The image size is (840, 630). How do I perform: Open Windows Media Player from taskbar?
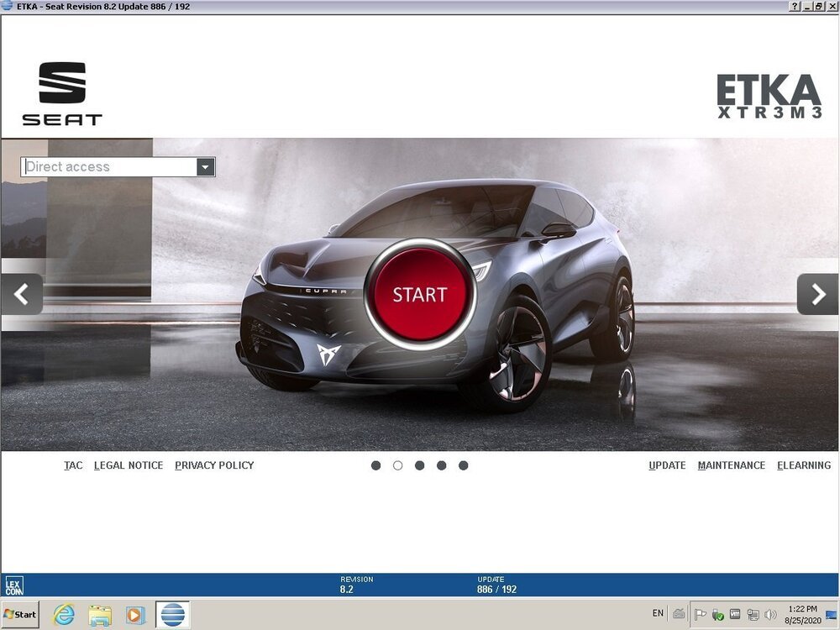[135, 615]
